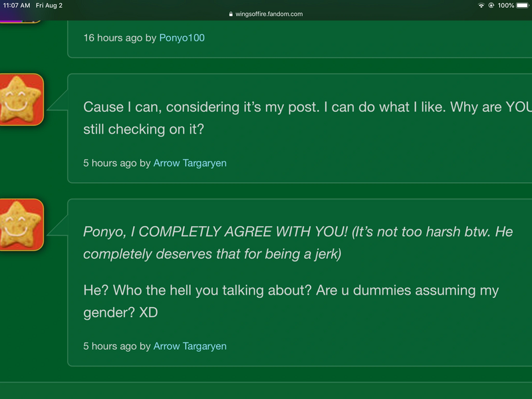This screenshot has height=399, width=532.
Task: Tap the orientation lock status icon
Action: (x=491, y=5)
